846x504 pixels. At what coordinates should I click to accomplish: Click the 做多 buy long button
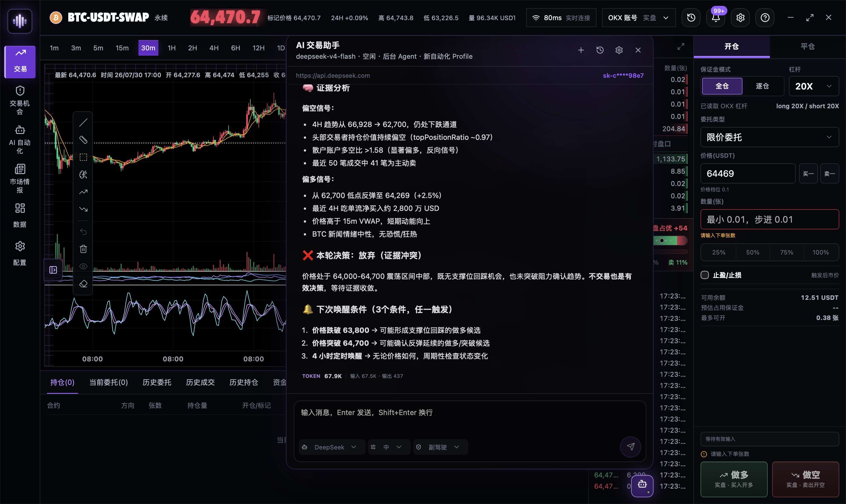click(734, 479)
